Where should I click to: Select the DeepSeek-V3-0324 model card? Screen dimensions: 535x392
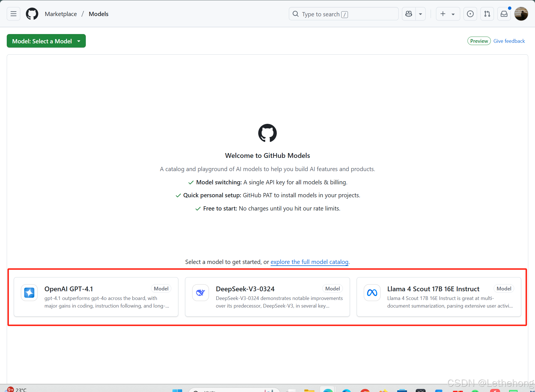point(267,297)
